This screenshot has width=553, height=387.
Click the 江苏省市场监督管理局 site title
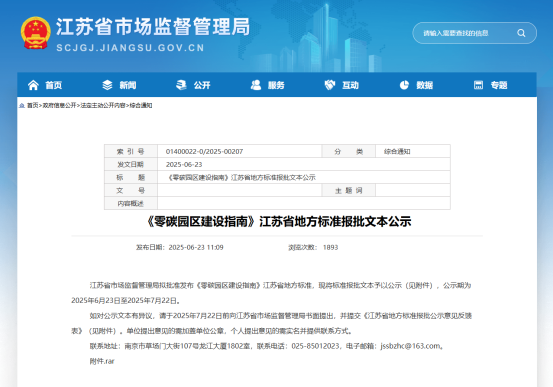(x=153, y=27)
